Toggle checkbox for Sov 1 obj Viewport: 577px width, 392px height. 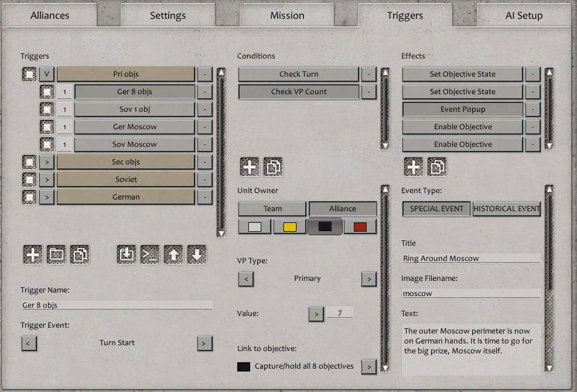click(x=47, y=109)
